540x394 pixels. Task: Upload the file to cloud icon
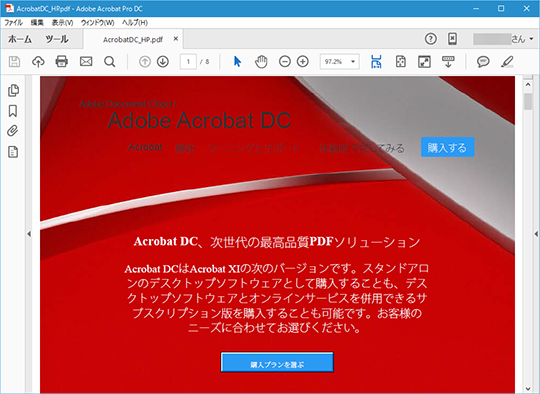(38, 62)
